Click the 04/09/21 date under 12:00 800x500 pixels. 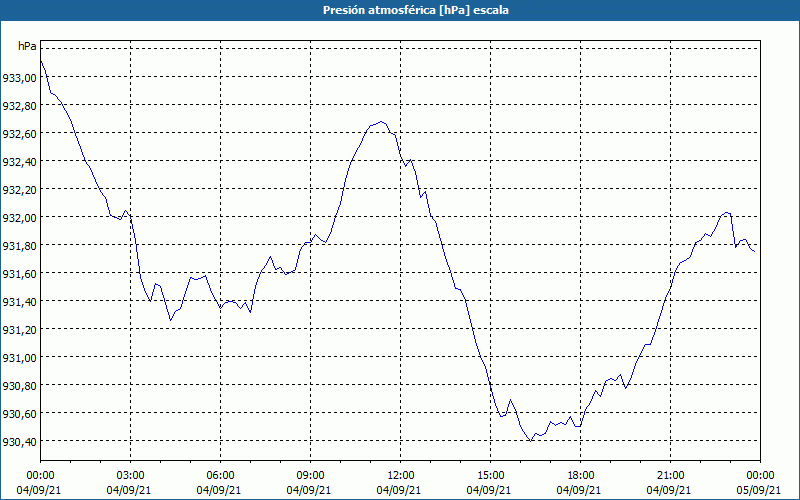399,490
